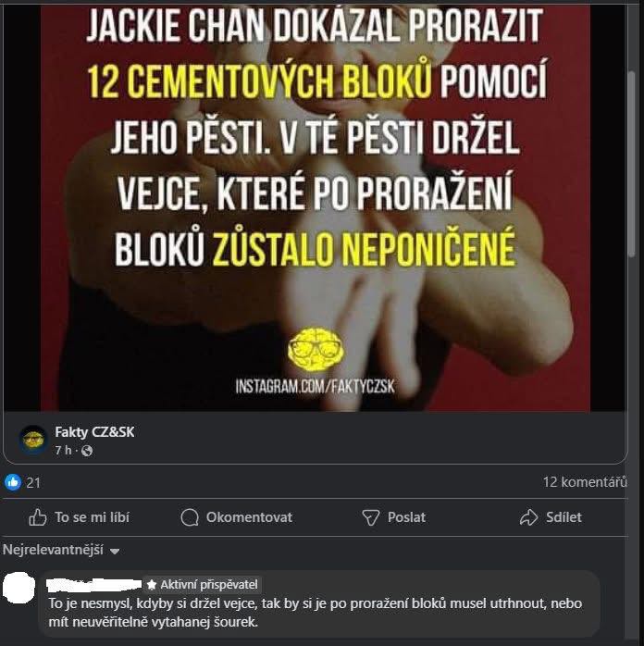The image size is (644, 646).
Task: Open the Nejrelevantnější comment sort dropdown
Action: tap(61, 550)
